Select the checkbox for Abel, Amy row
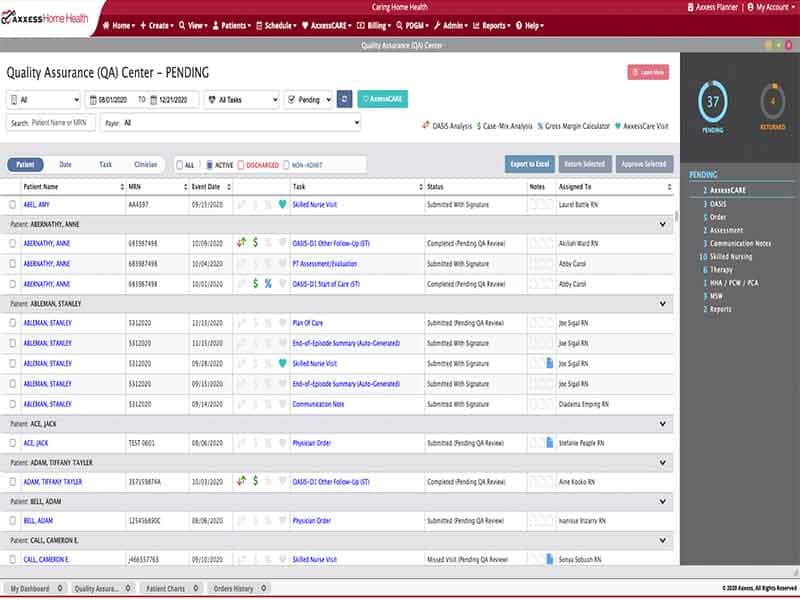 pos(13,205)
